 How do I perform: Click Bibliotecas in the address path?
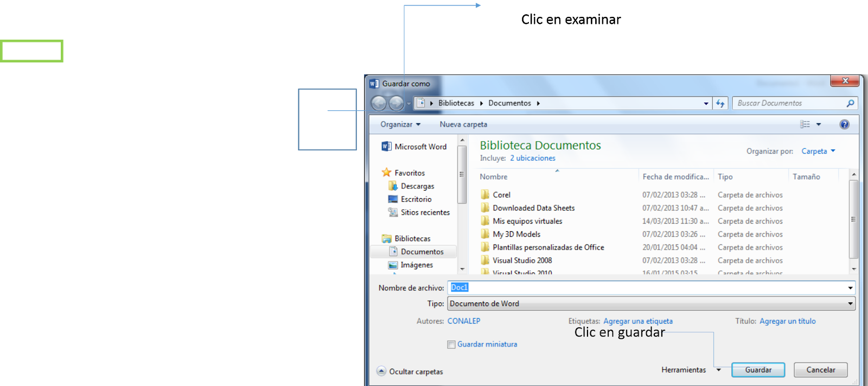tap(456, 103)
